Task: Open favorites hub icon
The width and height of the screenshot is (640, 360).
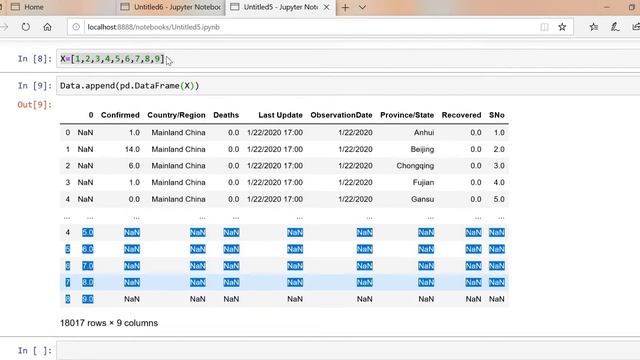Action: coord(593,27)
